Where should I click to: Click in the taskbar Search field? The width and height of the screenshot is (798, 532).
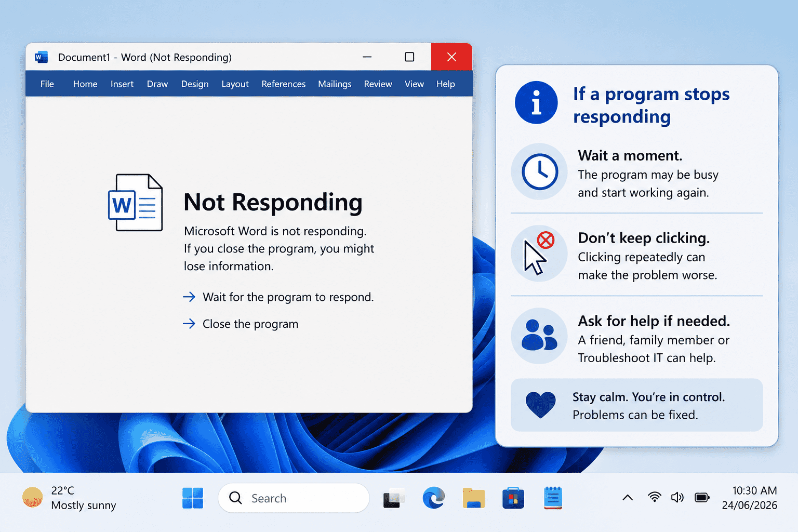294,498
